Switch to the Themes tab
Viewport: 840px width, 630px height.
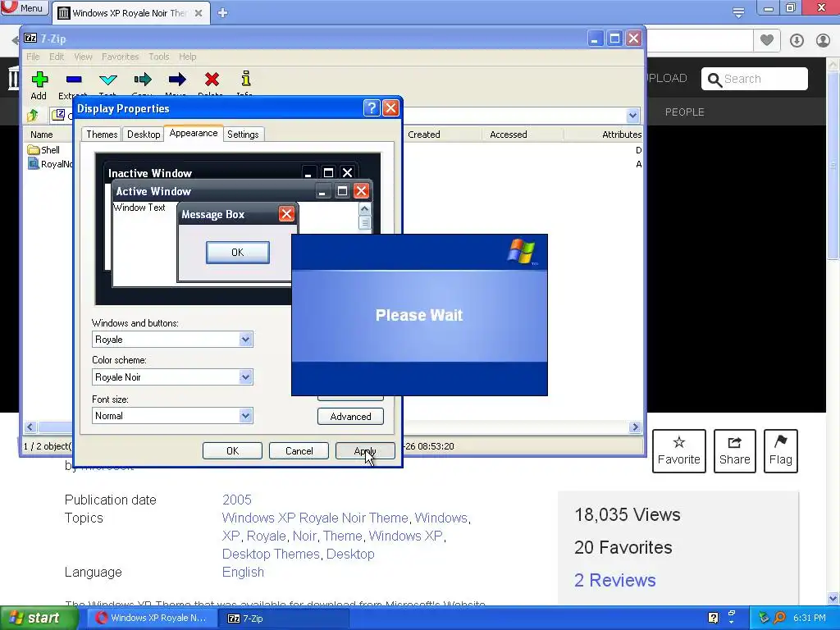[x=102, y=135]
